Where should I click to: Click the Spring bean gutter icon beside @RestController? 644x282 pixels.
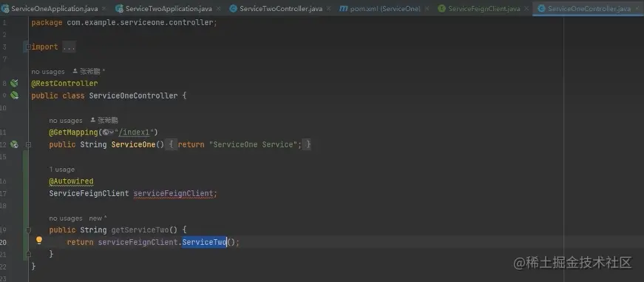tap(14, 84)
